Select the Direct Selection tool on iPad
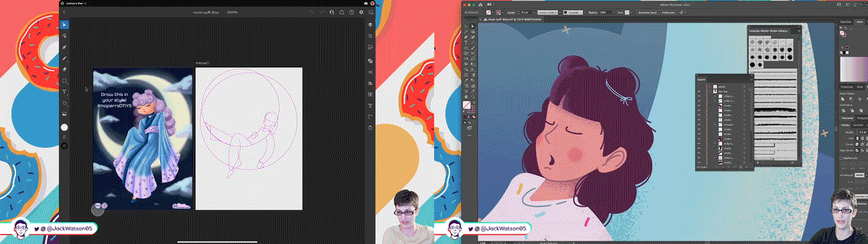Image resolution: width=868 pixels, height=244 pixels. (65, 36)
